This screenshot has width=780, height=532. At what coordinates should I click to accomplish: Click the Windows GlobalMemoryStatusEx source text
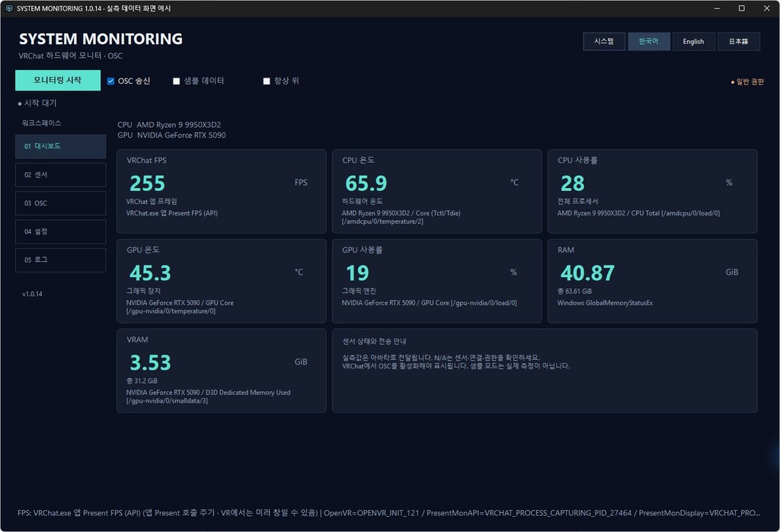point(605,303)
